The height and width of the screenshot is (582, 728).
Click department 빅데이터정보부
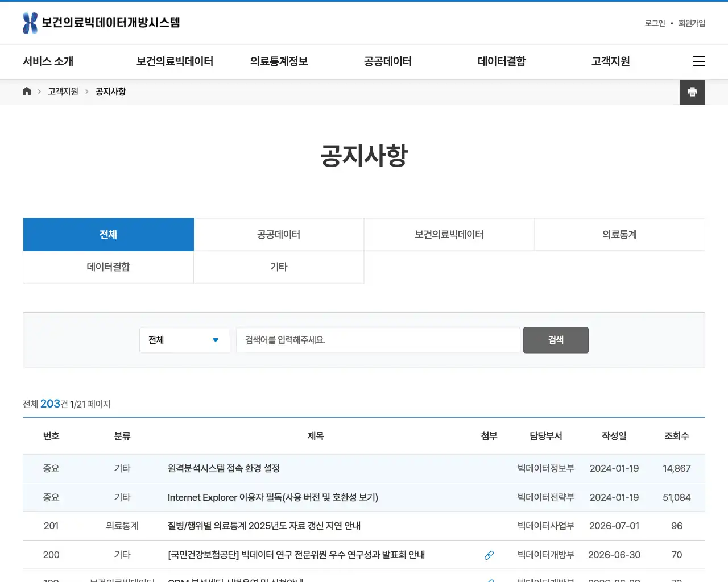546,468
